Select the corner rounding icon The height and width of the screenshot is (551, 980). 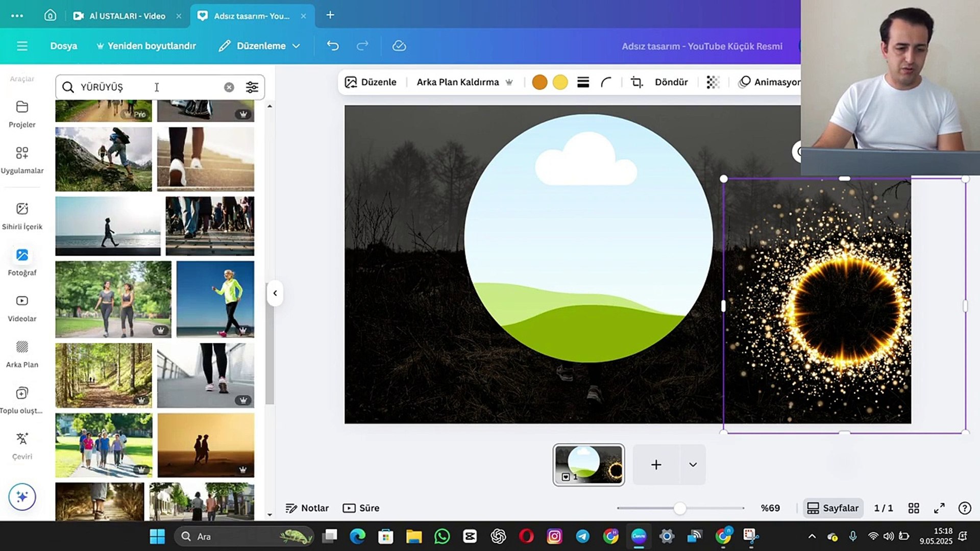(606, 82)
